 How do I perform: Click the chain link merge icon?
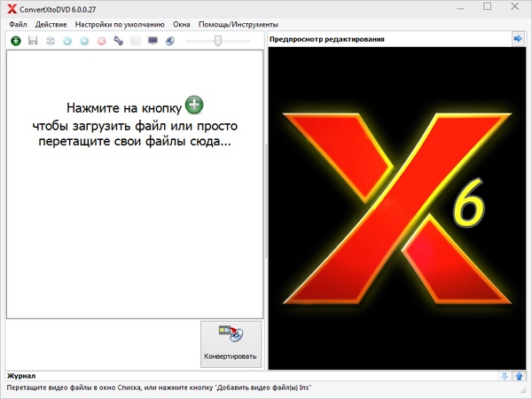118,41
